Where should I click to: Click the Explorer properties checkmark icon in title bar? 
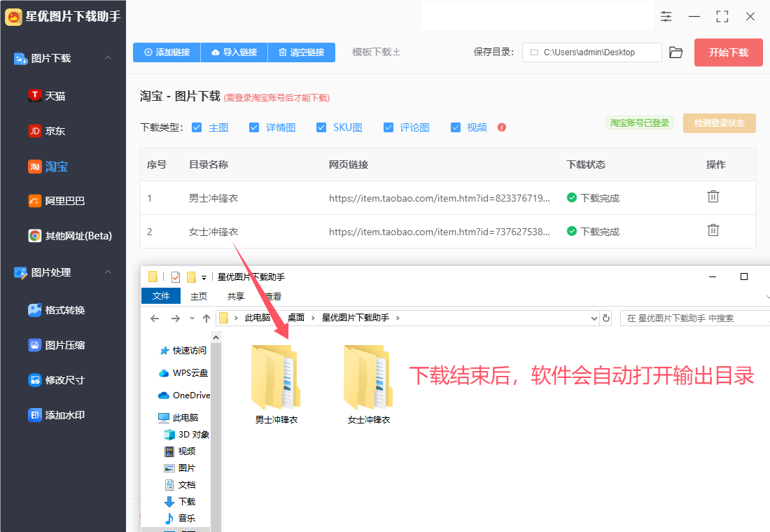click(175, 277)
